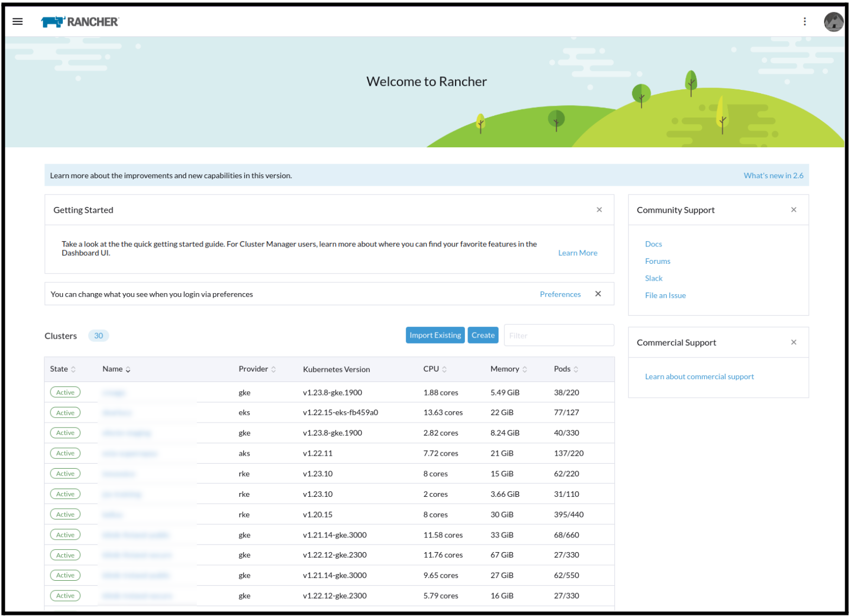Open the Preferences link
This screenshot has width=850, height=616.
[560, 294]
